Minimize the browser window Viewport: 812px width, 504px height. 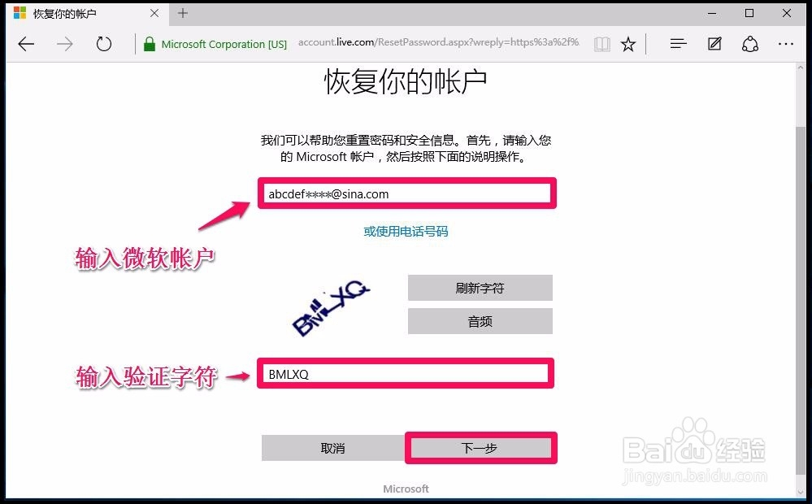click(712, 13)
